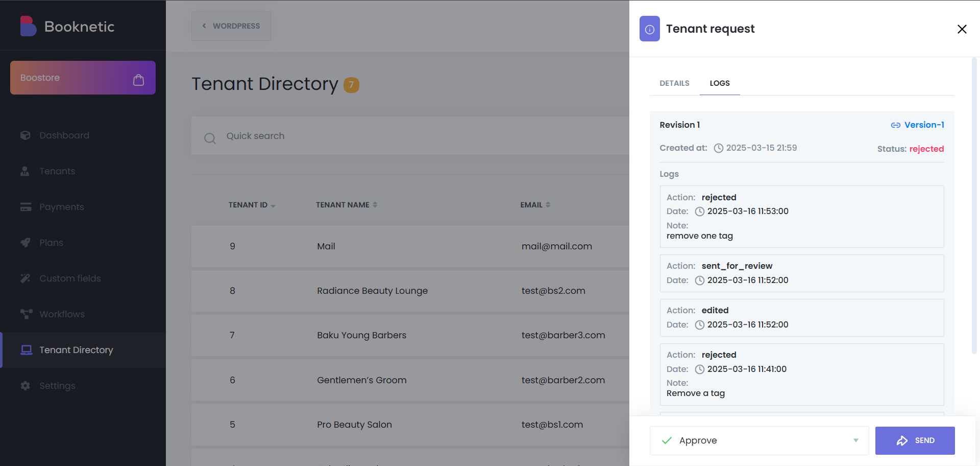Click the clock icon beside Created at
Viewport: 980px width, 466px height.
pyautogui.click(x=719, y=148)
